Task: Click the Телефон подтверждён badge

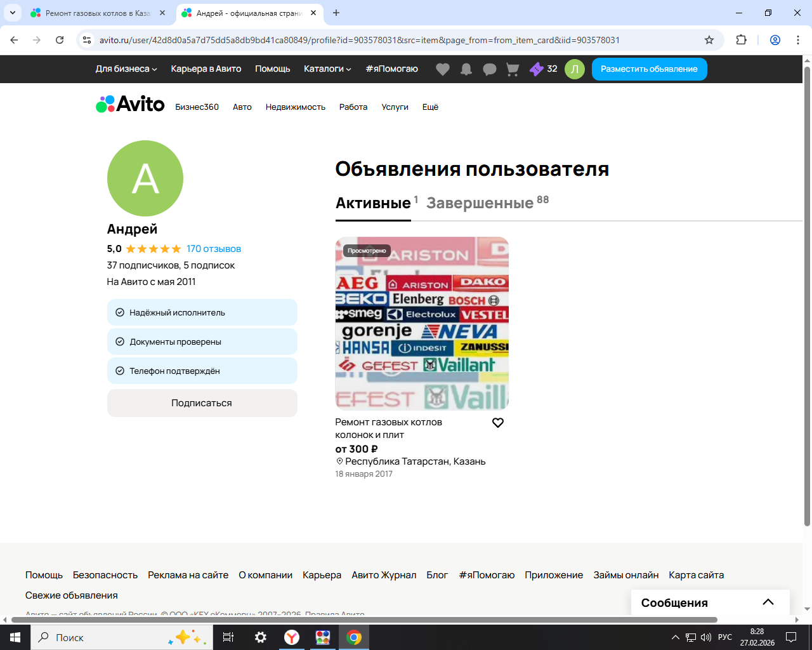Action: click(x=202, y=371)
